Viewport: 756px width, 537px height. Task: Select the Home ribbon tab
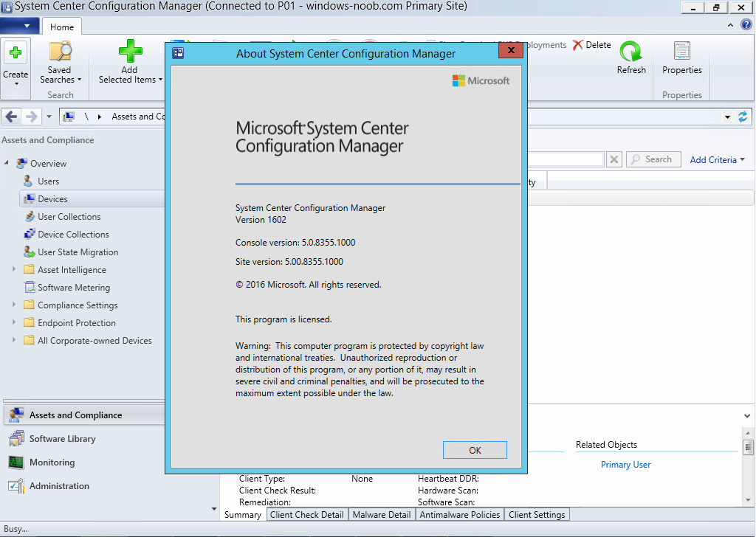62,27
